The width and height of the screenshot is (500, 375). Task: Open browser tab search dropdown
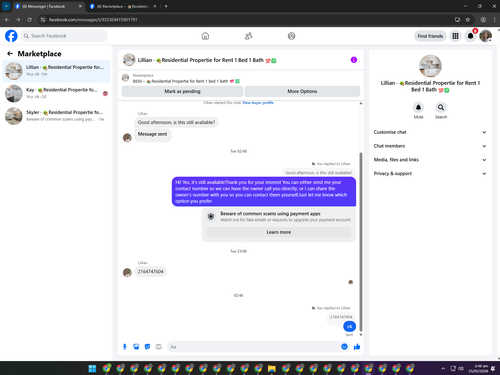6,6
